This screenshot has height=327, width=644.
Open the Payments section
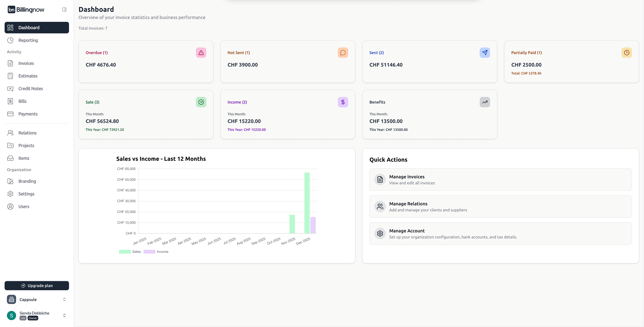(x=28, y=114)
